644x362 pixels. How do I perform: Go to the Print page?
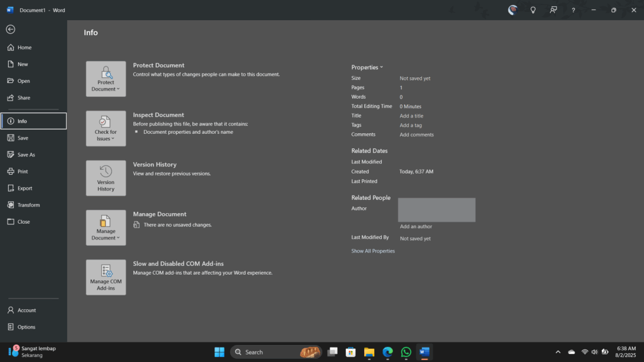click(33, 172)
